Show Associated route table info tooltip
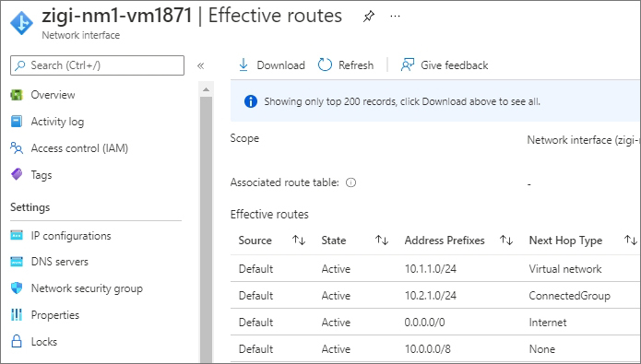This screenshot has height=364, width=641. point(350,182)
